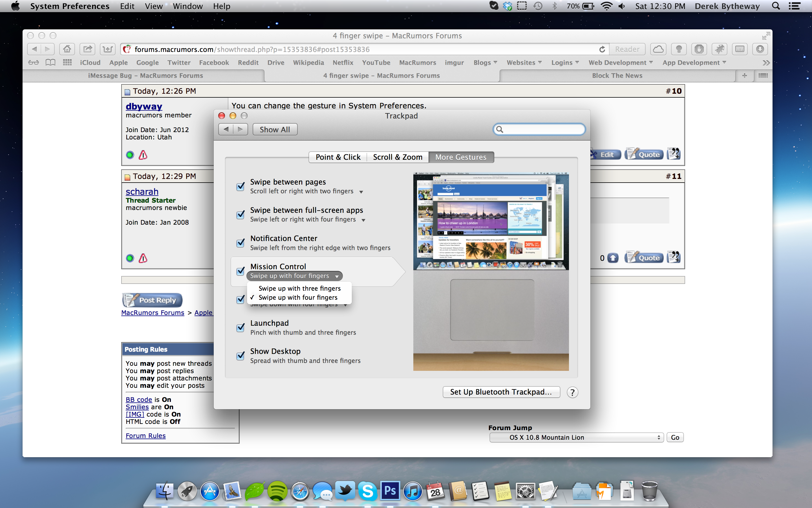Switch to Point & Click tab

tap(338, 157)
